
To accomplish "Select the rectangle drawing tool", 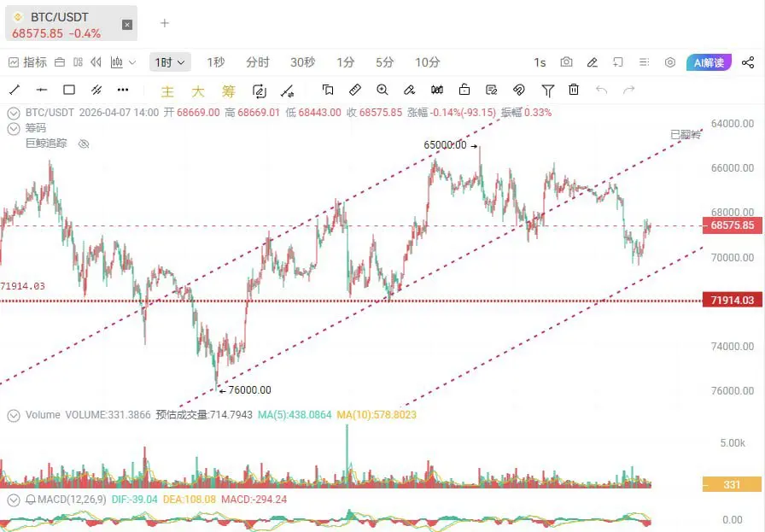I will click(x=69, y=90).
